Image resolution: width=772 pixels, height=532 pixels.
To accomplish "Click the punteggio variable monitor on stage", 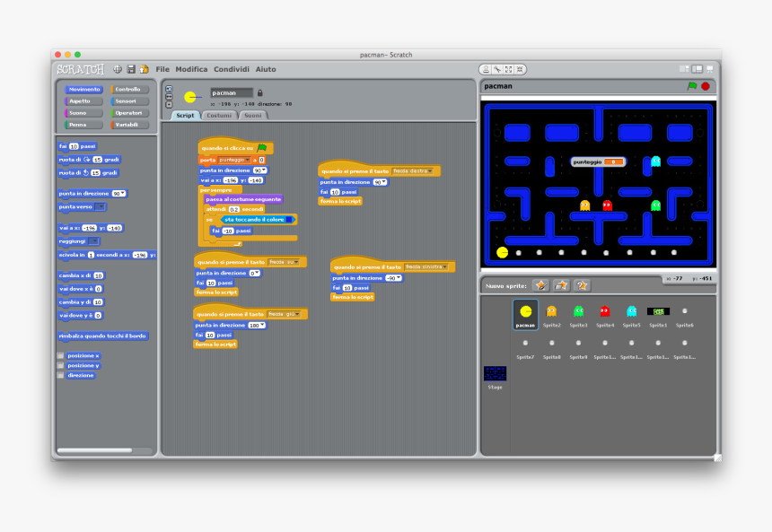I will click(x=598, y=161).
